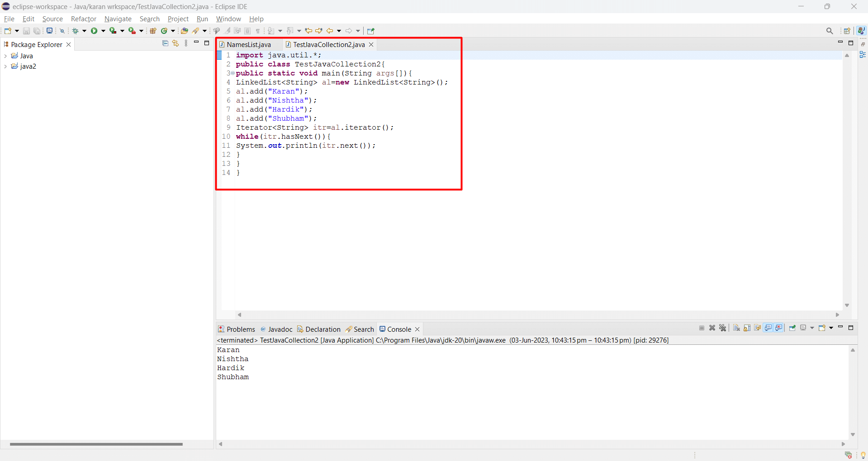Viewport: 868px width, 461px height.
Task: Toggle Word Wrap in Console
Action: tap(757, 328)
